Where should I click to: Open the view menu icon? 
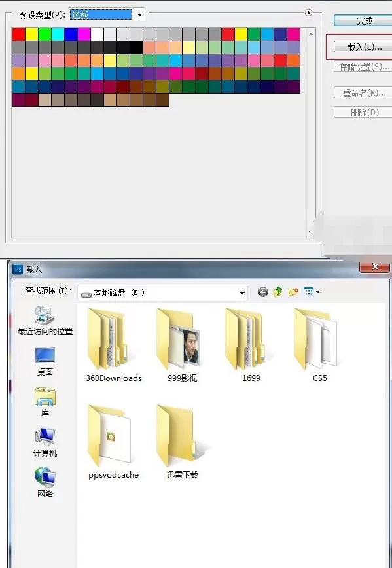[308, 292]
